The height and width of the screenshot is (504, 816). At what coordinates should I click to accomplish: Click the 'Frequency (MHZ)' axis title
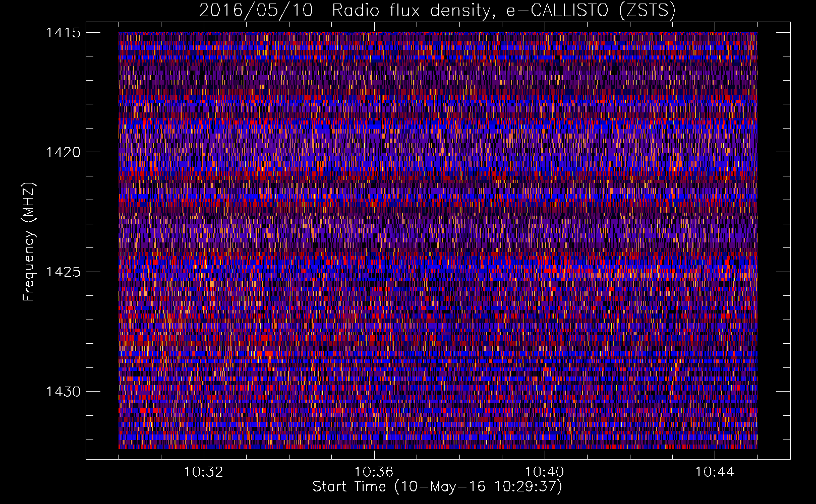click(29, 242)
